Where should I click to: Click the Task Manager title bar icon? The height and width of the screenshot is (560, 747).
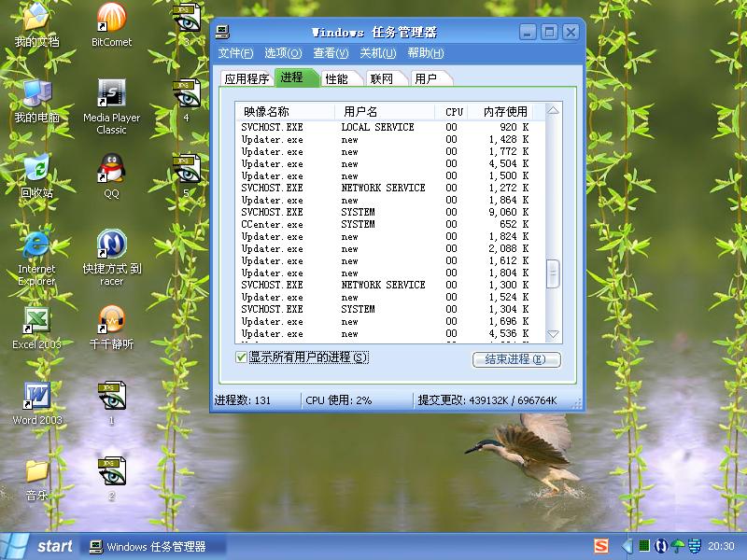pyautogui.click(x=222, y=32)
